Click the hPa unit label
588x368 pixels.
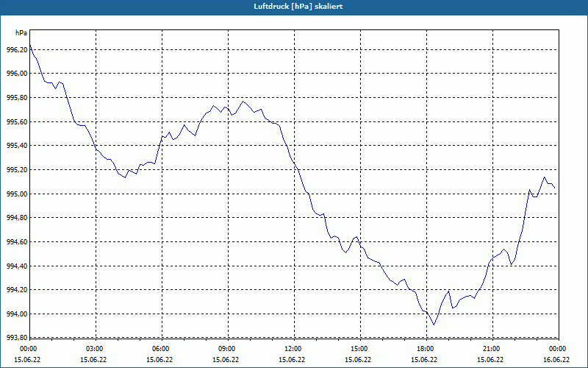[x=21, y=33]
